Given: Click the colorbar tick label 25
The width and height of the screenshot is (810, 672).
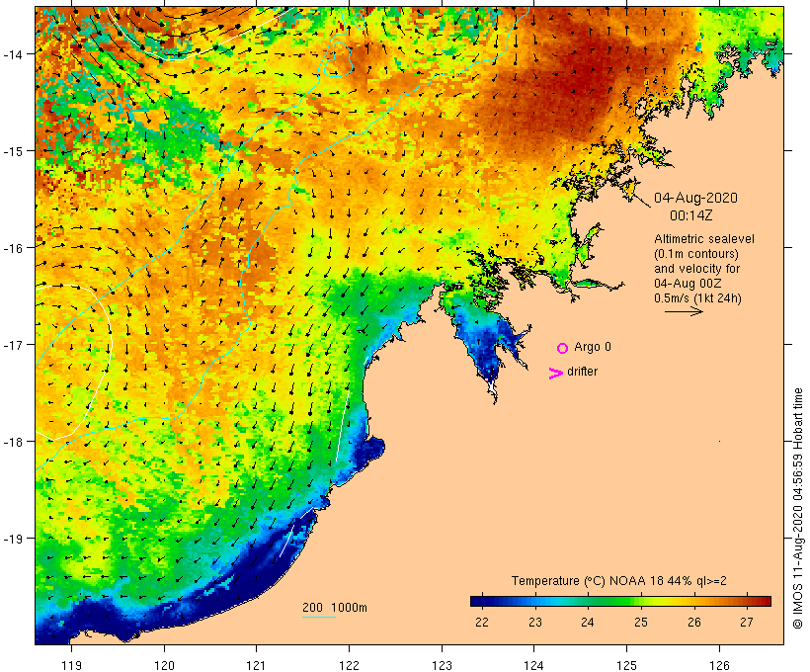Looking at the screenshot, I should [640, 622].
